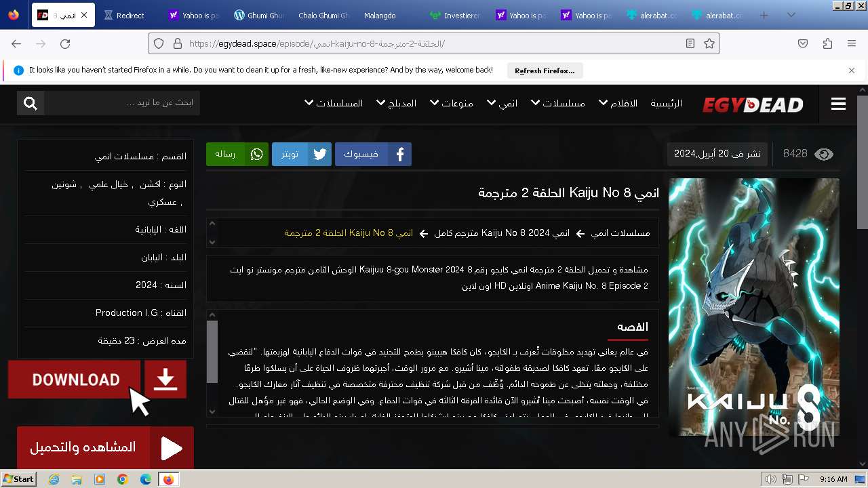Expand the الافلام nav dropdown
Image resolution: width=868 pixels, height=488 pixels.
pyautogui.click(x=618, y=103)
